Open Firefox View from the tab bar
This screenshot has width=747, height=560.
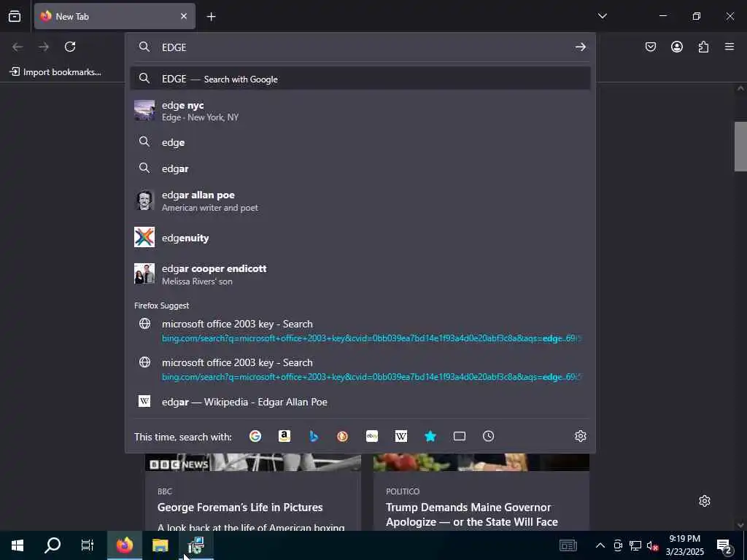pos(15,16)
